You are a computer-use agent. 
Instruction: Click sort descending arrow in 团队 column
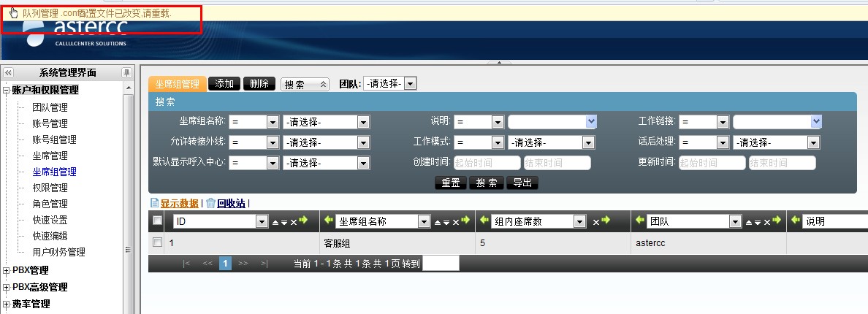click(x=758, y=222)
